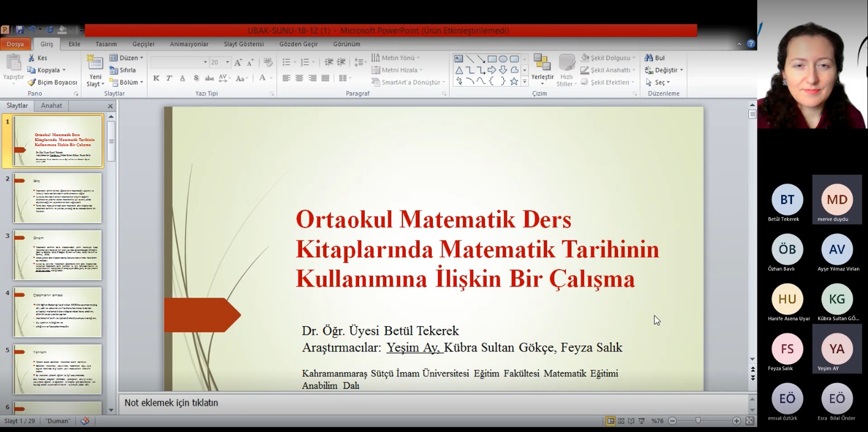This screenshot has width=868, height=432.
Task: Switch to the Anahat pane tab
Action: tap(52, 106)
